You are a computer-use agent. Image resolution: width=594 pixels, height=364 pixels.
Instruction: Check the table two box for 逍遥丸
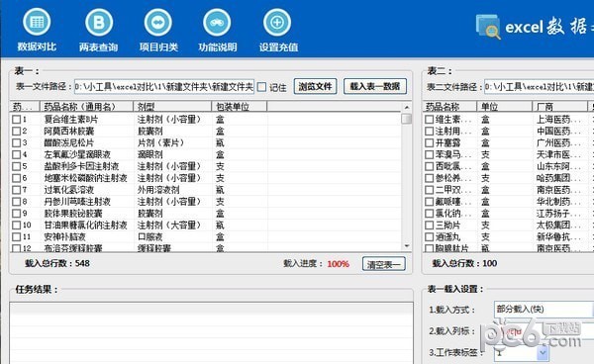point(430,236)
